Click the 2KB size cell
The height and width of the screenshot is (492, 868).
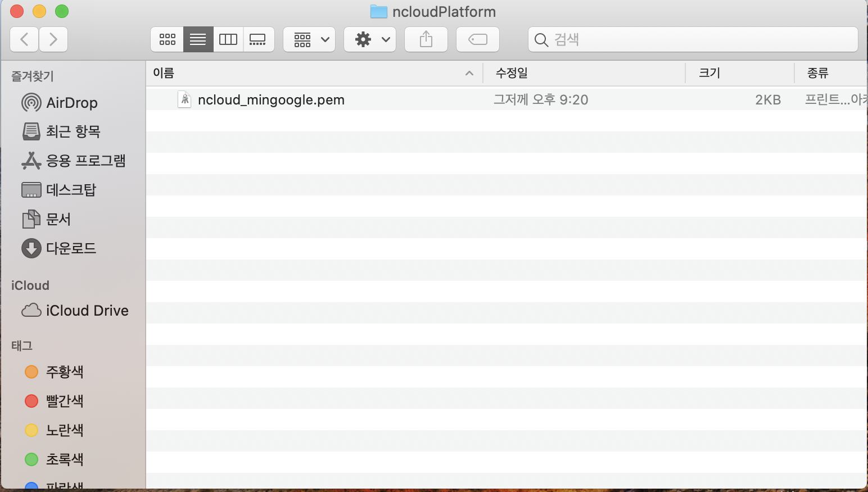point(768,100)
